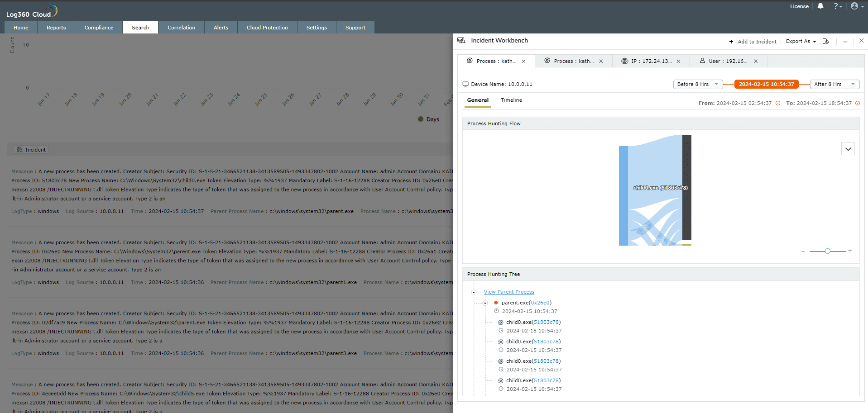Toggle the Days legend entry on the chart

coord(428,119)
